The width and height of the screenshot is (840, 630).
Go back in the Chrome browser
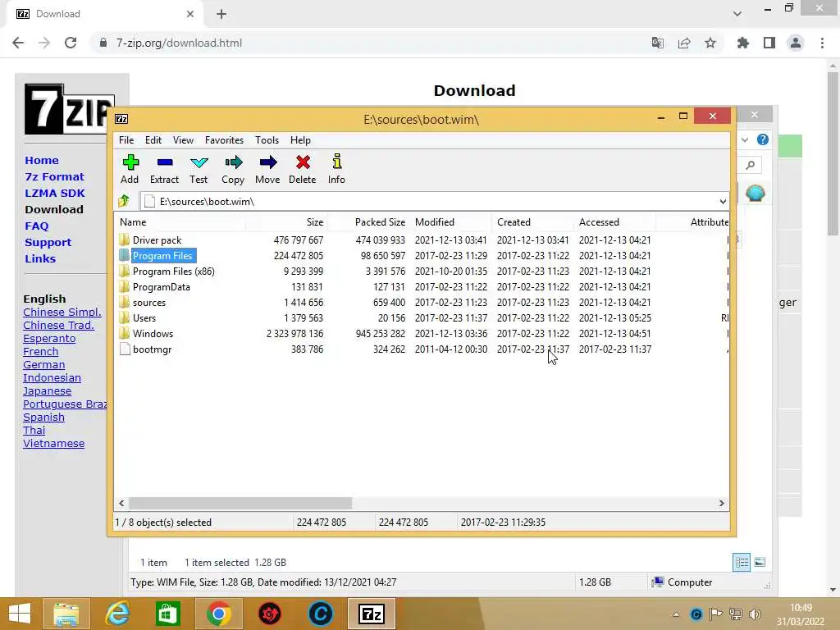(18, 43)
